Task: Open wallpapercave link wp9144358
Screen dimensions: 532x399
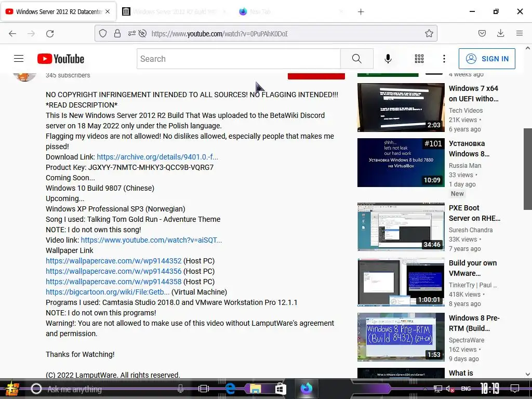Action: pyautogui.click(x=114, y=282)
